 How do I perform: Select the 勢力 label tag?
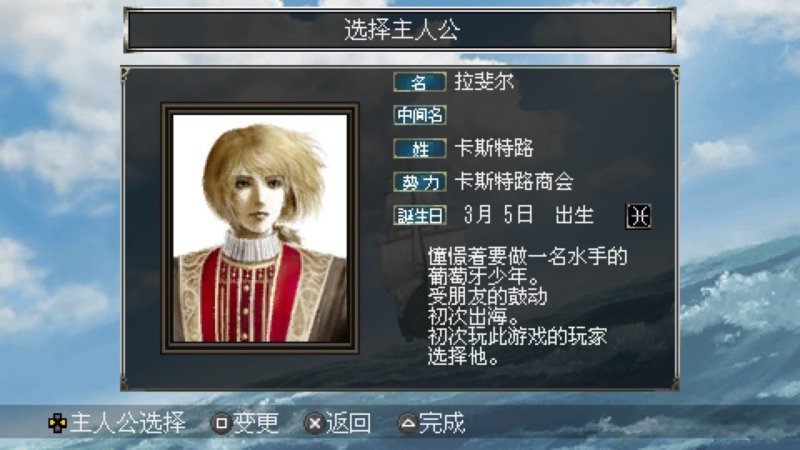(x=419, y=182)
